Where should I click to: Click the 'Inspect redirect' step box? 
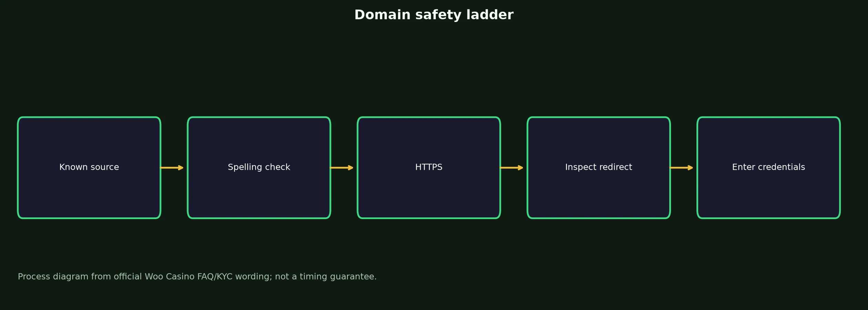tap(599, 168)
